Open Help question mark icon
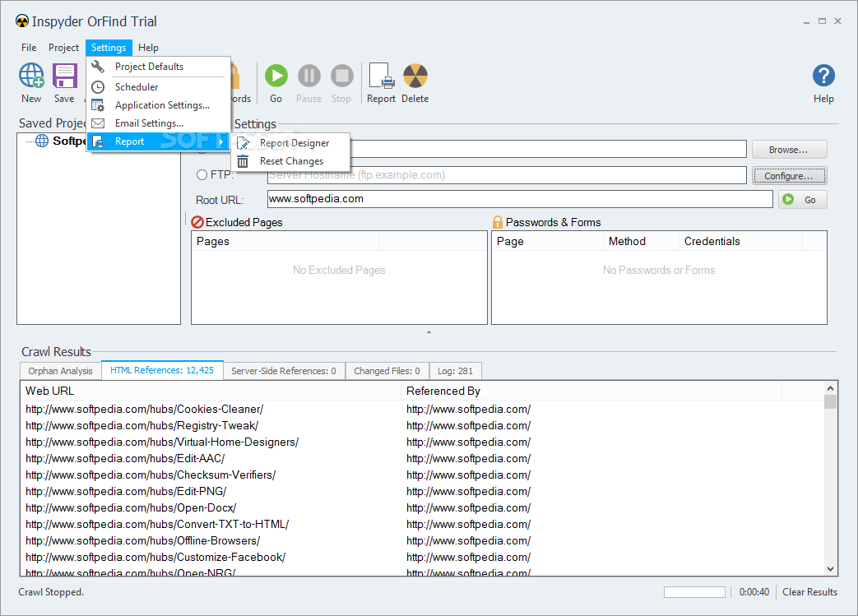The image size is (858, 616). [x=823, y=76]
